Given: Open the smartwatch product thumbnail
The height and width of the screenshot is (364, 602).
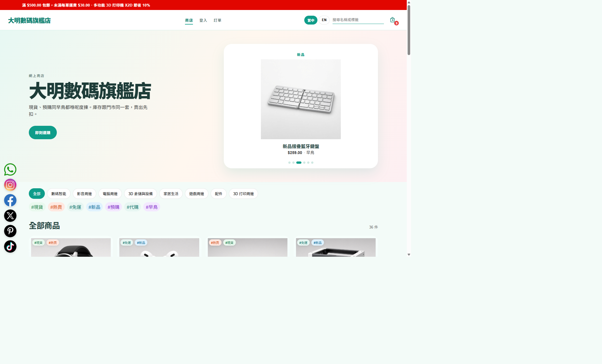Looking at the screenshot, I should tap(71, 248).
